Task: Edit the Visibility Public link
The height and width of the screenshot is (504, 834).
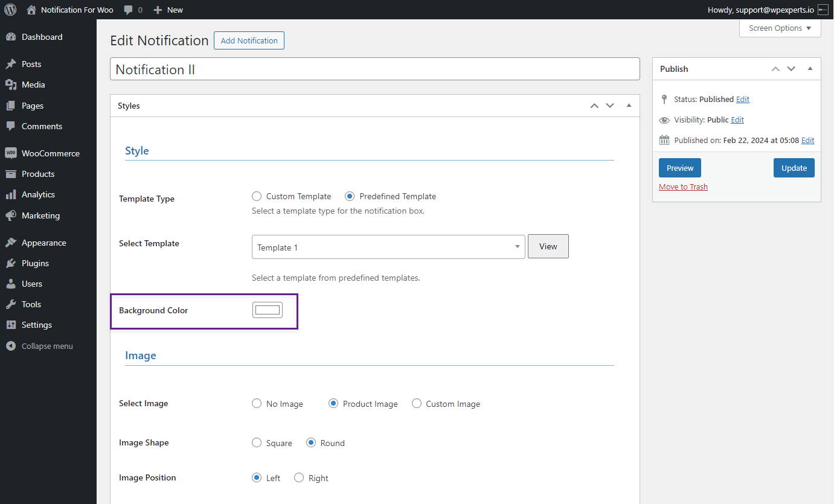Action: [737, 120]
